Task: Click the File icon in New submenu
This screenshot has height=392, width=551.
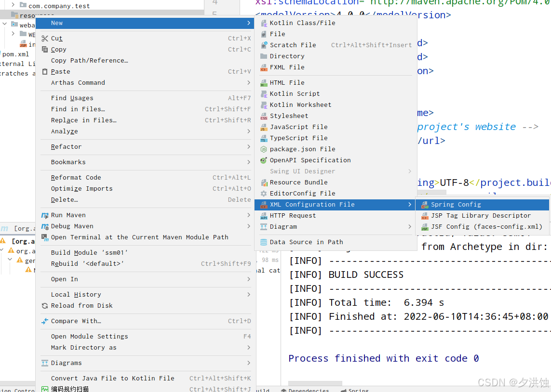Action: point(264,34)
